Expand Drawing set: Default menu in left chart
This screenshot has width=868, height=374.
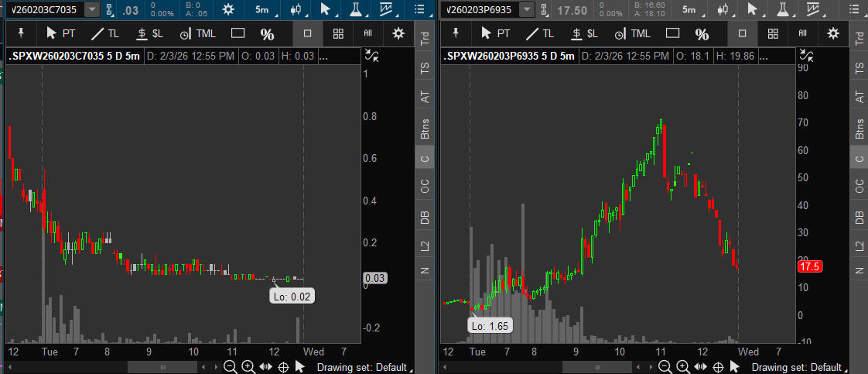click(361, 367)
